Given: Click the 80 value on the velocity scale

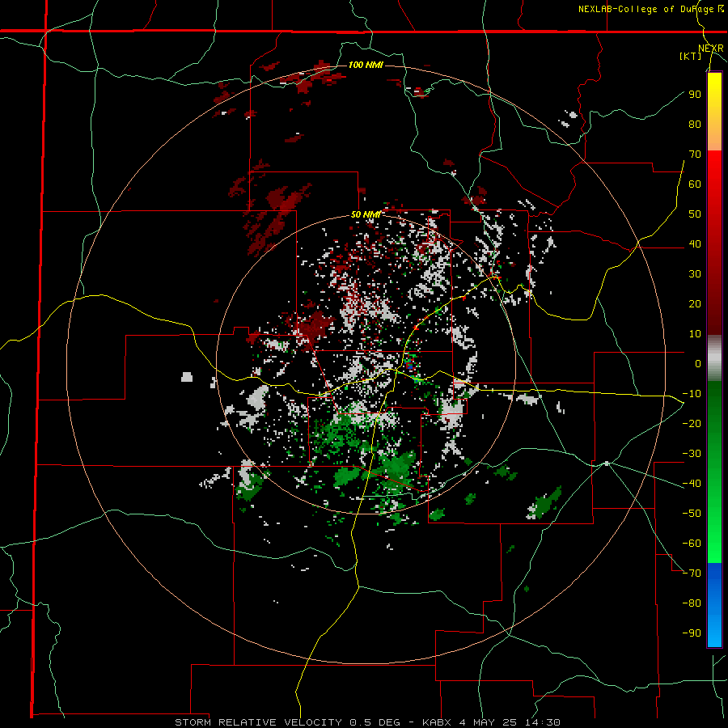Looking at the screenshot, I should pyautogui.click(x=695, y=124).
